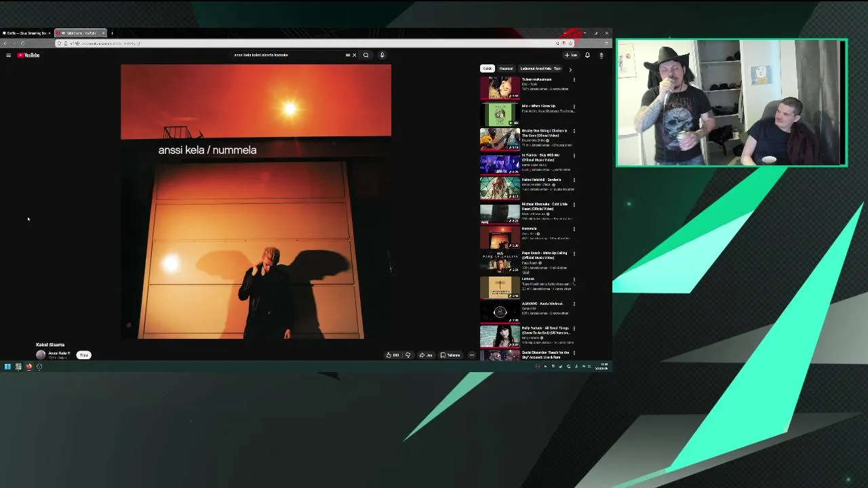868x488 pixels.
Task: Go to the YouTube home logo
Action: pyautogui.click(x=28, y=55)
